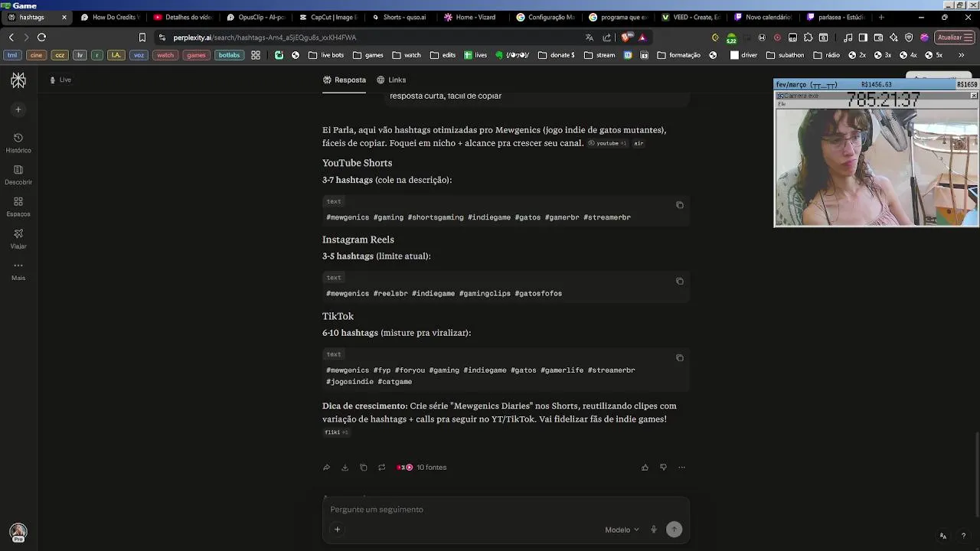Open browser extensions puzzle icon
980x551 pixels.
(808, 37)
